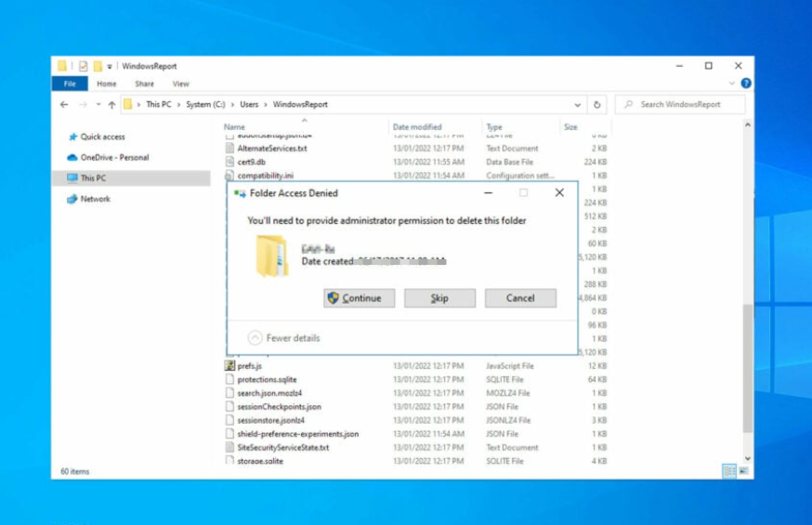
Task: Open the File ribbon tab
Action: click(70, 84)
